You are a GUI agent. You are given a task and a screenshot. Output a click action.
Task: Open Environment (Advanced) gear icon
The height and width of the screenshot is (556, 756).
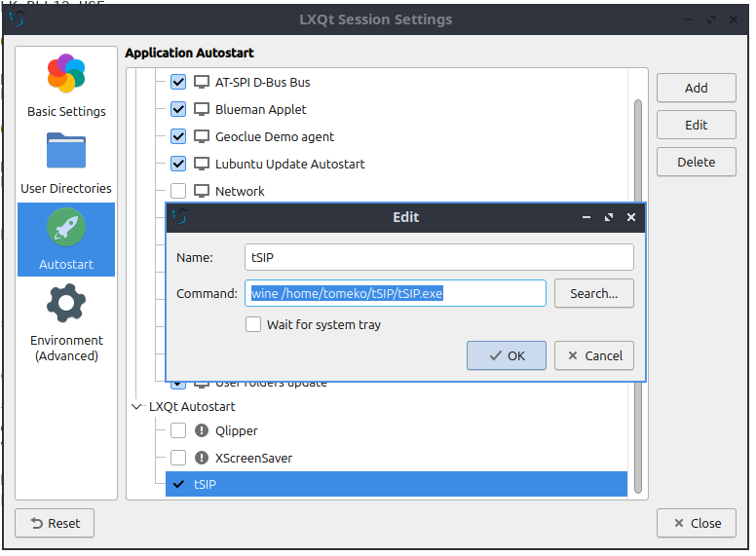click(66, 303)
